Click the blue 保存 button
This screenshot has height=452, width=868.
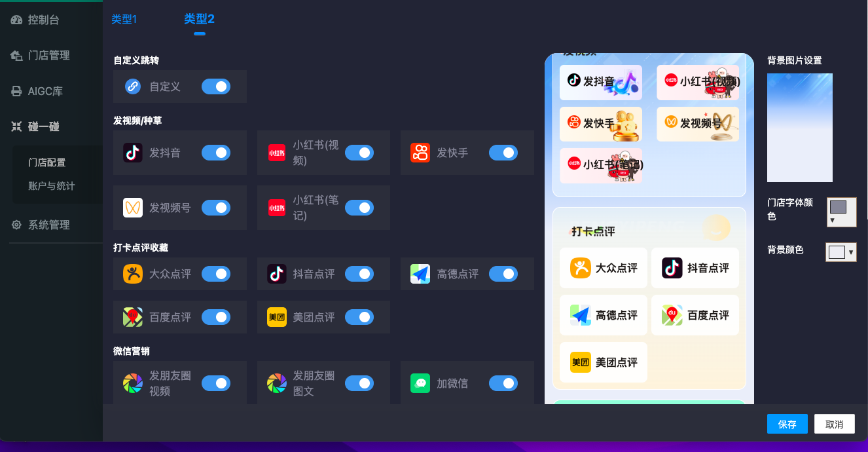[787, 424]
